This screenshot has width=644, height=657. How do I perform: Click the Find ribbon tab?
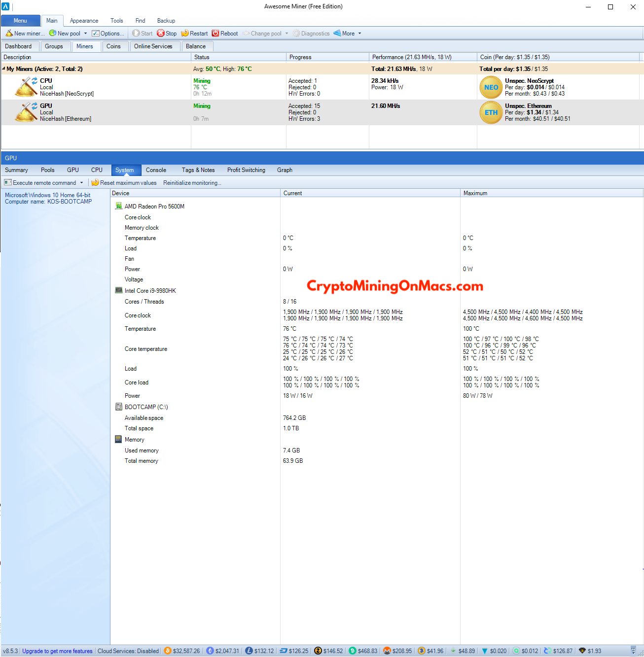140,21
